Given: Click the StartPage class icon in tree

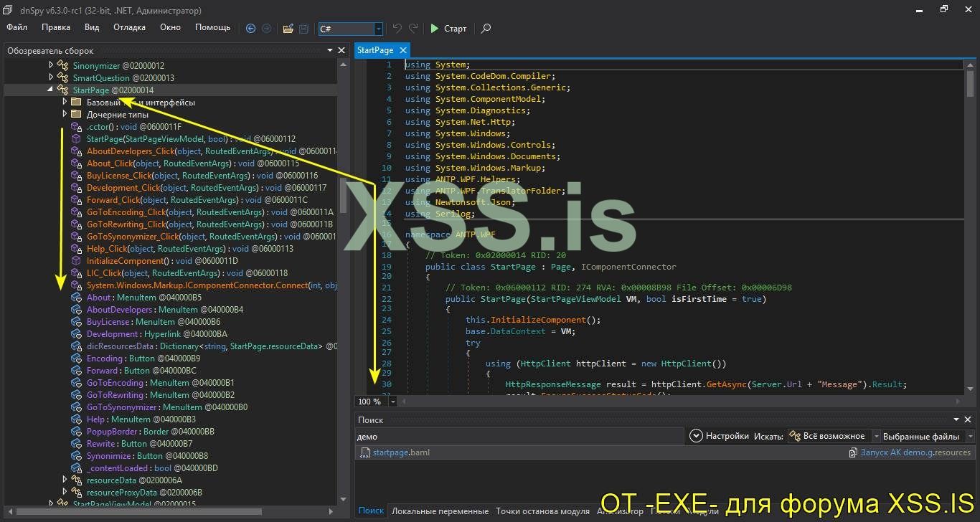Looking at the screenshot, I should (63, 90).
